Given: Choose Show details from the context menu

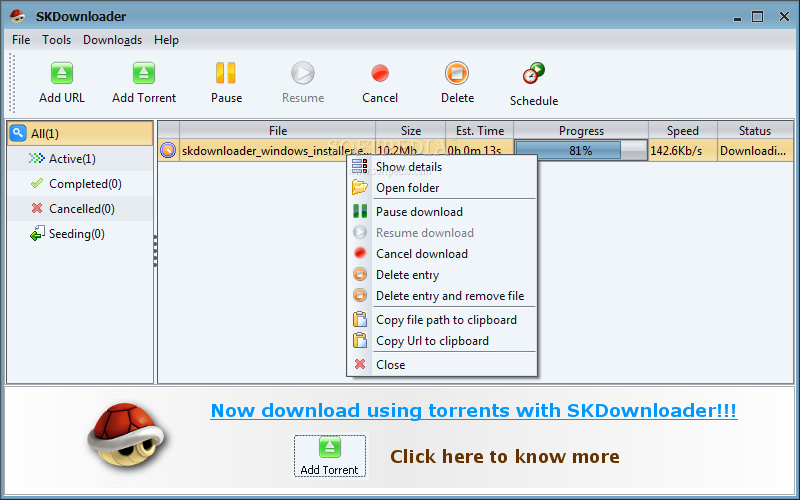Looking at the screenshot, I should (442, 166).
